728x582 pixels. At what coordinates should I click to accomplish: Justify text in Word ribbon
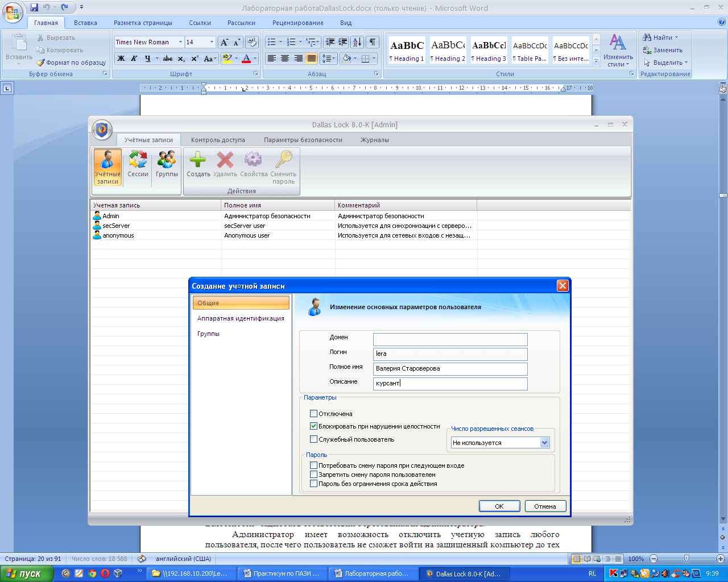(312, 59)
